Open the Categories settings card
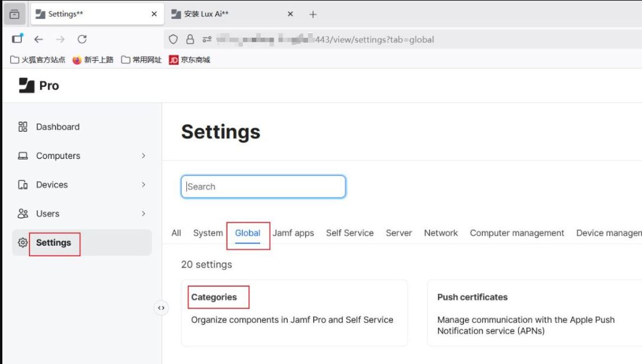Viewport: 642px width, 364px height. tap(294, 312)
